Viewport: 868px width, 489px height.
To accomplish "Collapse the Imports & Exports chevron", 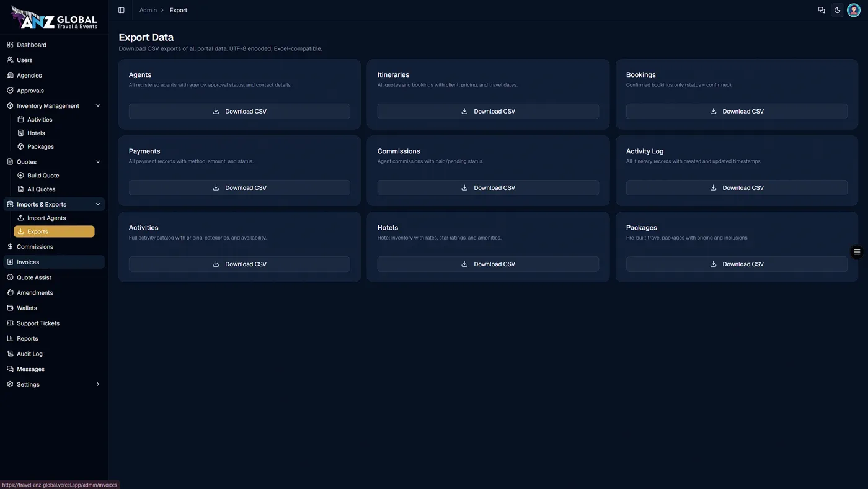I will 98,204.
